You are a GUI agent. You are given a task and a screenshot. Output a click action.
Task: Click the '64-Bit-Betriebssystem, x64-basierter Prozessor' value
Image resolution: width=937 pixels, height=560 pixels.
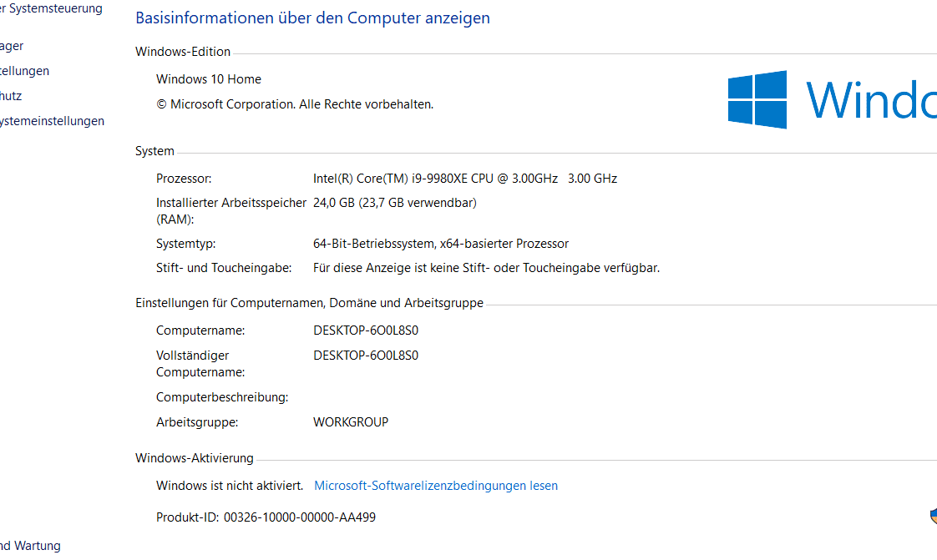[441, 244]
